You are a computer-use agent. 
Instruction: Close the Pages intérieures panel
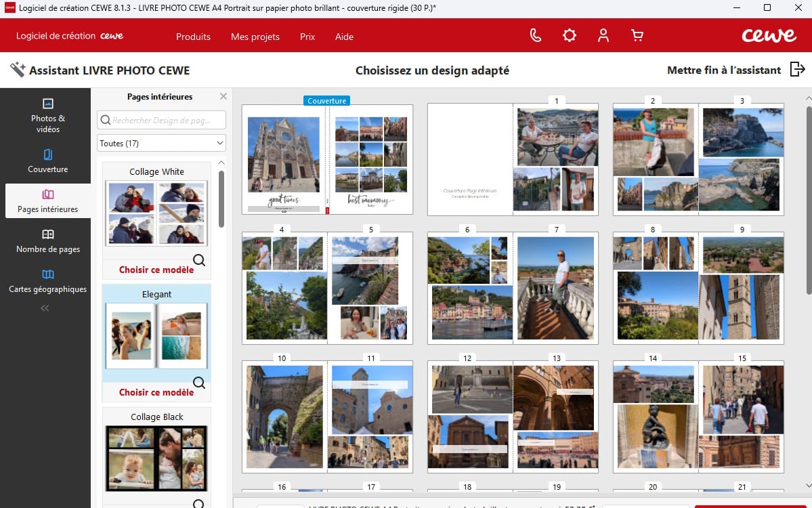coord(223,96)
